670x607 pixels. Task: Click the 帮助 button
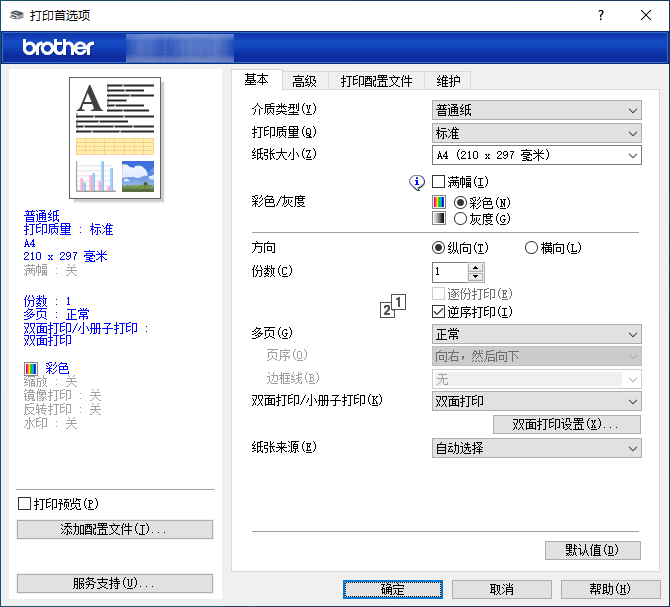pyautogui.click(x=611, y=589)
